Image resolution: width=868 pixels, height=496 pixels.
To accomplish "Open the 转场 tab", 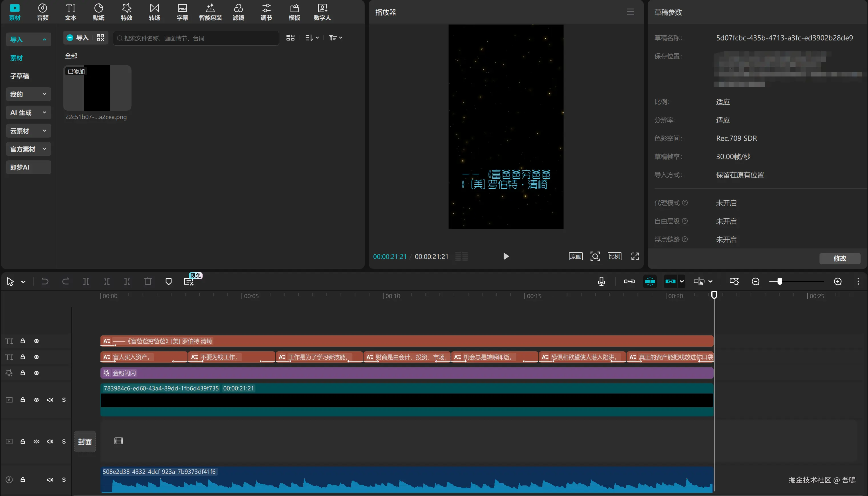I will [154, 12].
